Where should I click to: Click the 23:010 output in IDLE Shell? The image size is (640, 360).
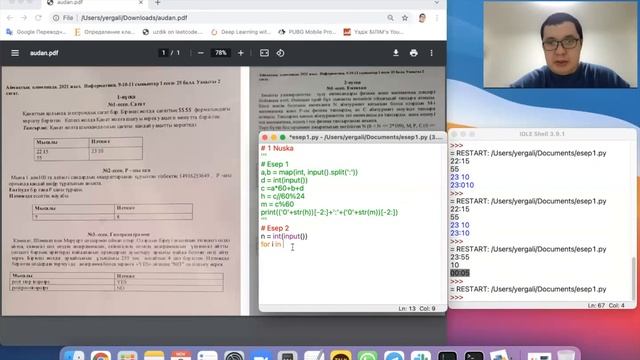[x=462, y=185]
